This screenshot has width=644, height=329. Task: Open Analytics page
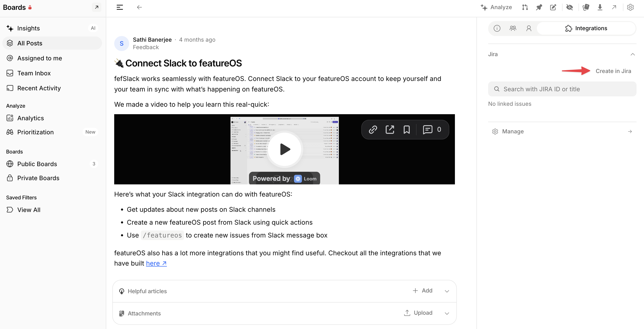click(52, 118)
